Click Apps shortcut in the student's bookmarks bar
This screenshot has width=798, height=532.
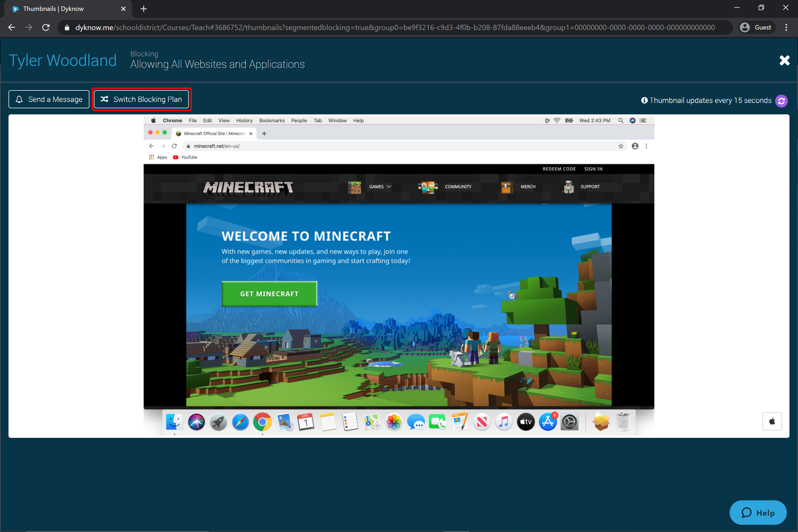(158, 157)
